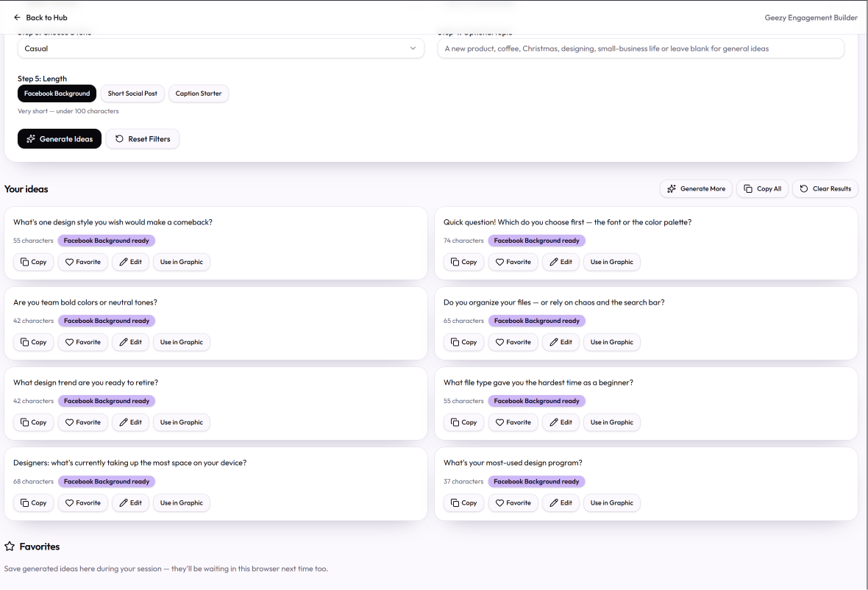The image size is (868, 590).
Task: Copy the 'most space on your device' idea
Action: coord(33,502)
